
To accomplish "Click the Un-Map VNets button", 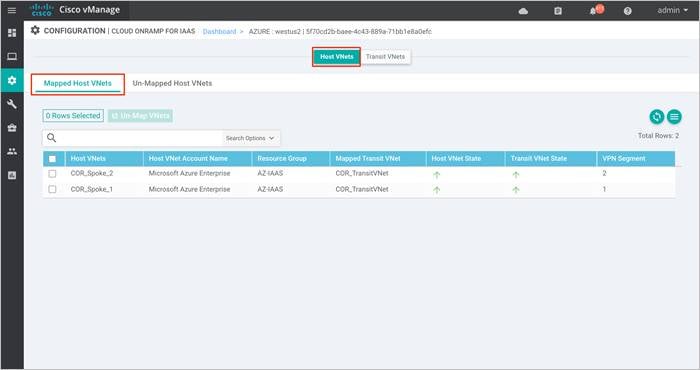I will 140,116.
